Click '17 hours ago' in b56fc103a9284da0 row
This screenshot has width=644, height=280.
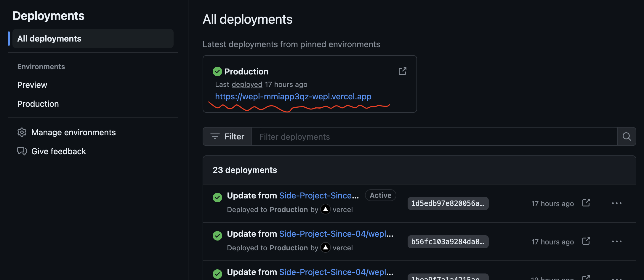(552, 242)
